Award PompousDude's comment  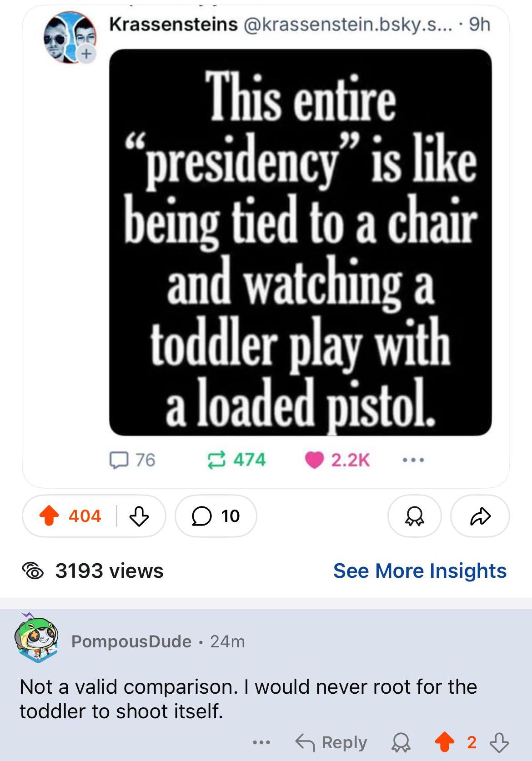[x=401, y=742]
